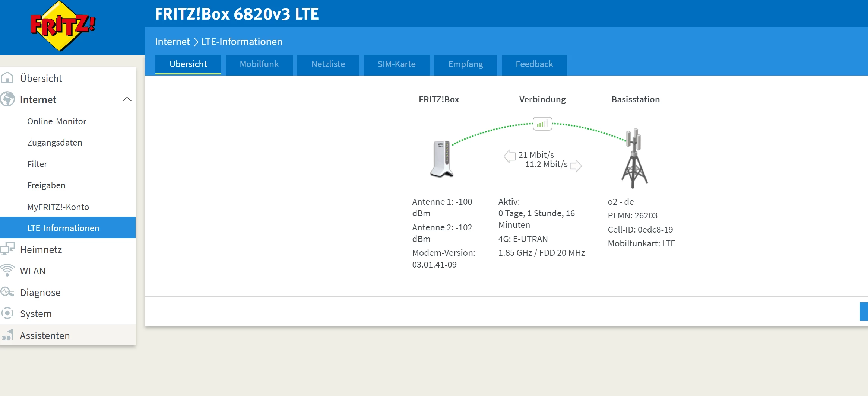Click the base station tower image

pyautogui.click(x=634, y=158)
